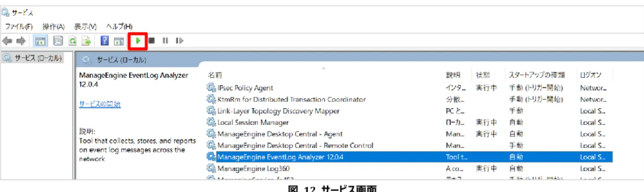The height and width of the screenshot is (192, 644).
Task: Click 自動 startup type of ManageEngine Log360
Action: tap(516, 169)
